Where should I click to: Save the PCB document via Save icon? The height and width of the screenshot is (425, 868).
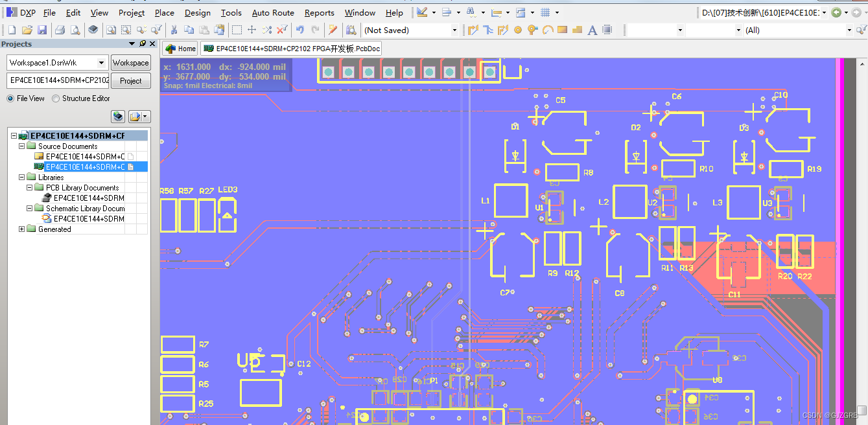(42, 30)
